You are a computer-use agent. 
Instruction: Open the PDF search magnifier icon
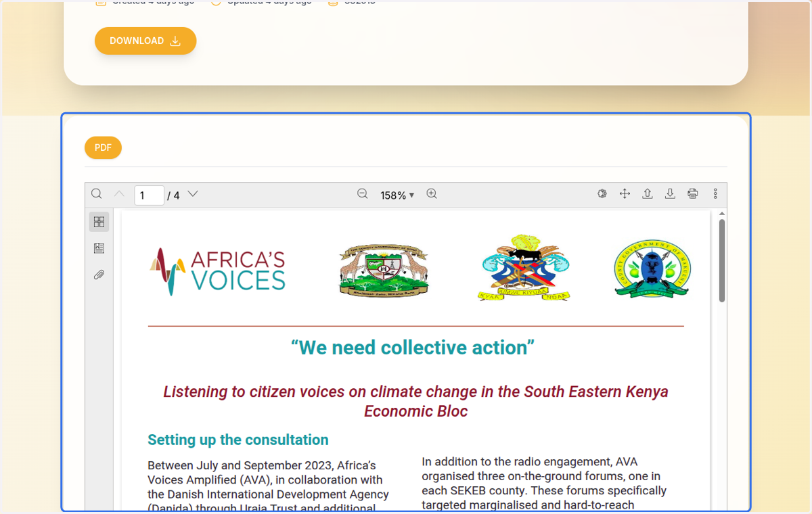(x=97, y=194)
